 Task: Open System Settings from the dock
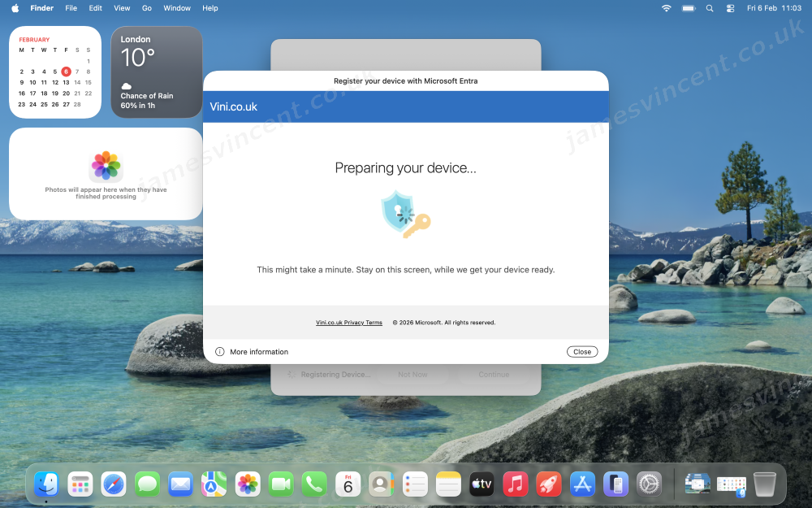(649, 484)
